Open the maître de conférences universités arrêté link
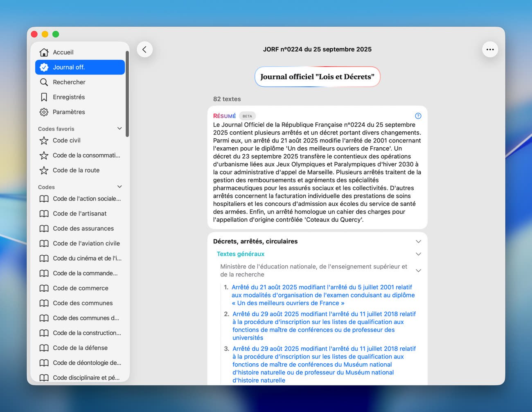The width and height of the screenshot is (532, 412). (324, 326)
